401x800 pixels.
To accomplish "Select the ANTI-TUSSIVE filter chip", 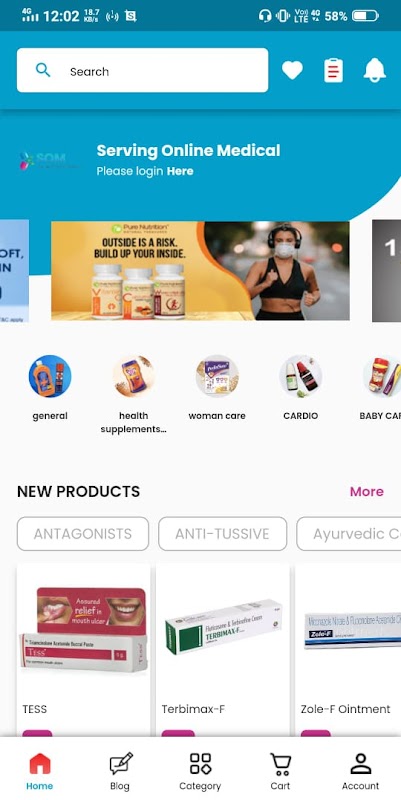I will click(222, 534).
